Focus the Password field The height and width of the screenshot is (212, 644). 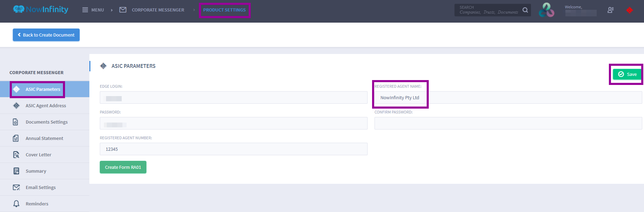[234, 123]
